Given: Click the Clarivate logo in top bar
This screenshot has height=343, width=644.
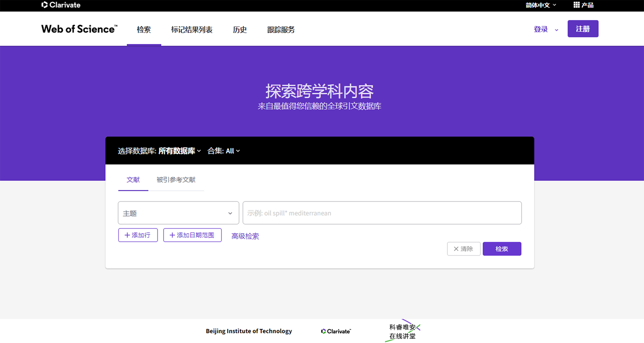Looking at the screenshot, I should (61, 5).
